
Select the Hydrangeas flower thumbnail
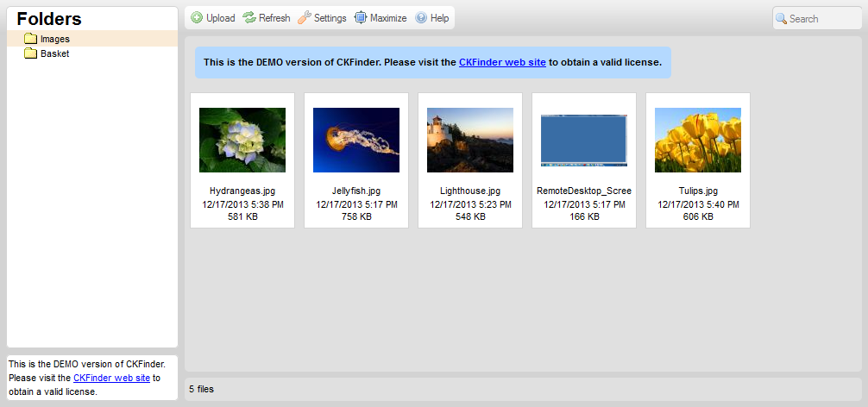pos(242,140)
